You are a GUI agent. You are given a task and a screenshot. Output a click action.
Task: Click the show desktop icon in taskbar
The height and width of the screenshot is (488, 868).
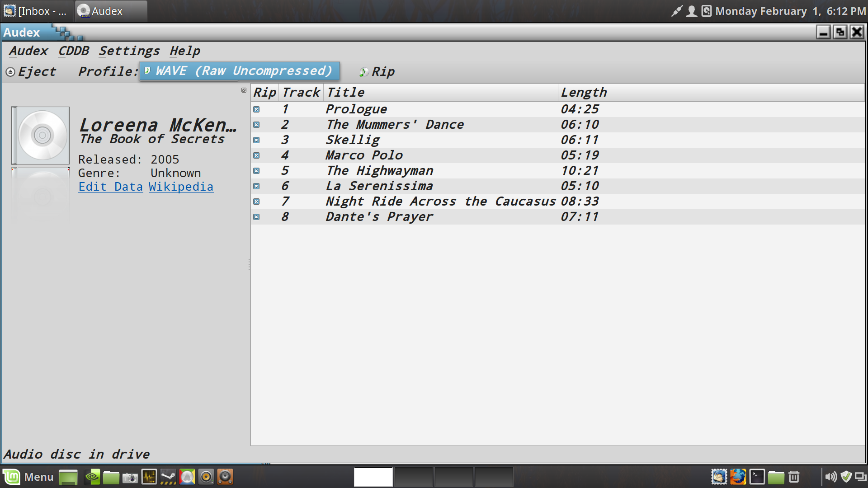[68, 477]
